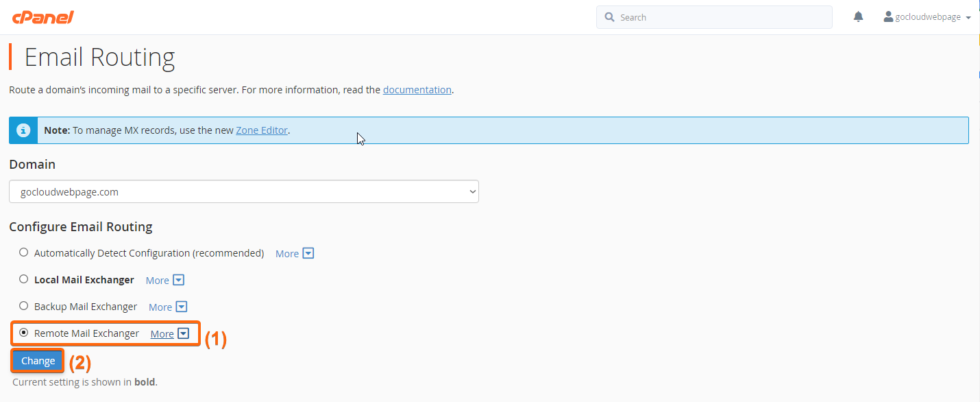Open the More link for Automatically Detect

(287, 254)
